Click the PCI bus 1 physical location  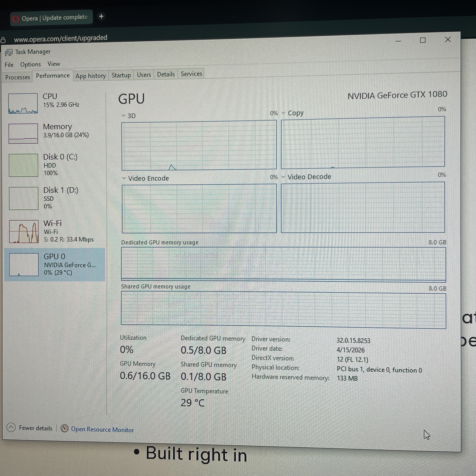click(379, 370)
